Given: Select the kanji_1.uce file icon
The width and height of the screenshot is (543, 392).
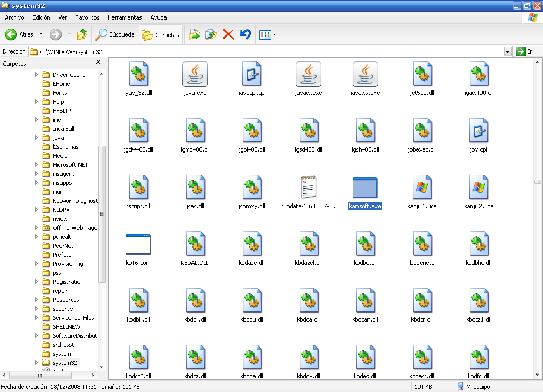Looking at the screenshot, I should point(422,188).
